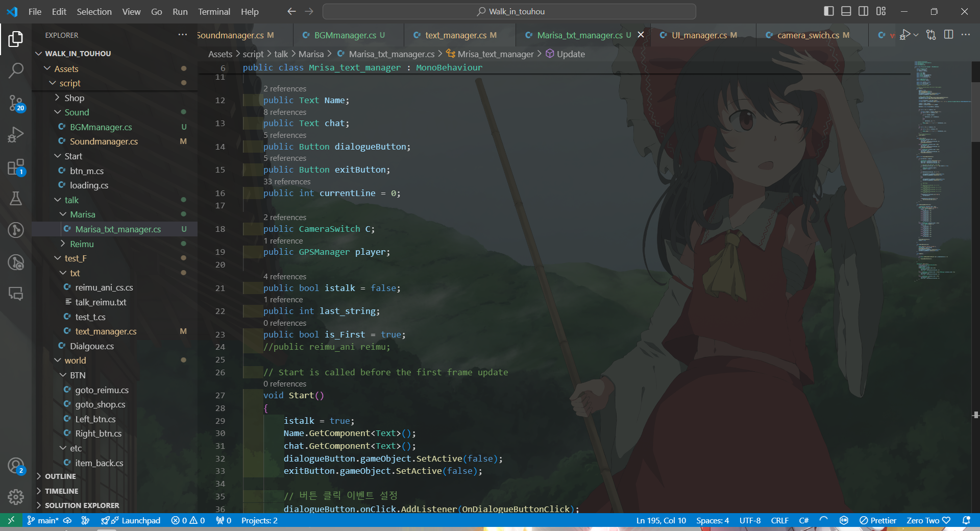Click Ln 195, Col 10 cursor position
This screenshot has height=531, width=980.
coord(661,520)
